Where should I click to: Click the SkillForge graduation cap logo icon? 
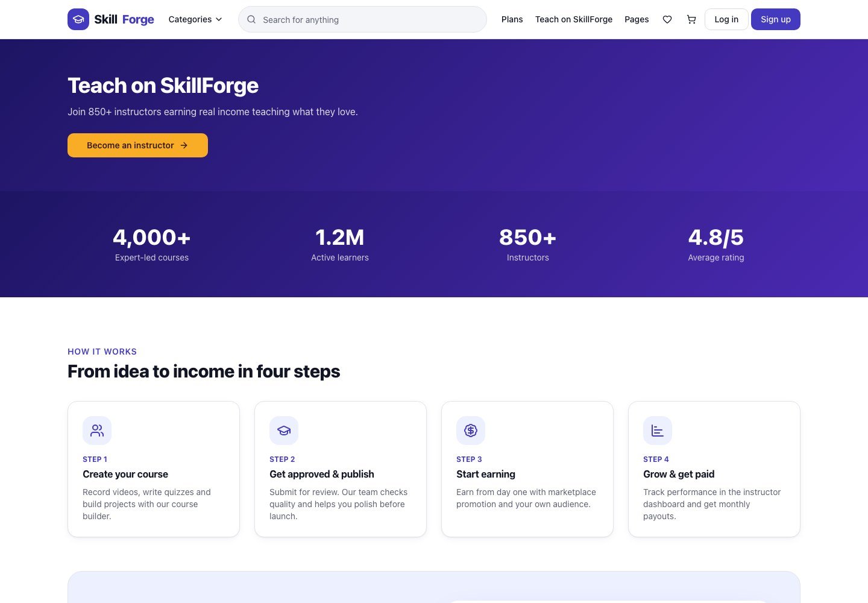[x=78, y=19]
